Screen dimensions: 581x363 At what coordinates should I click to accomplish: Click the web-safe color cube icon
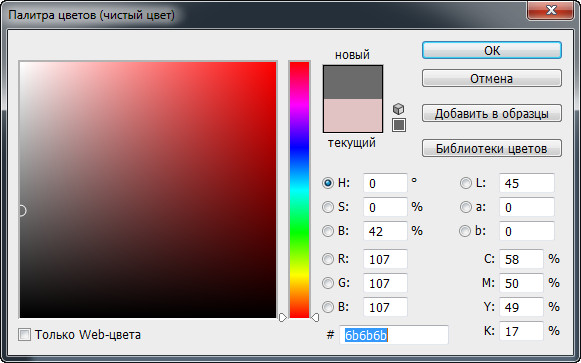point(398,109)
